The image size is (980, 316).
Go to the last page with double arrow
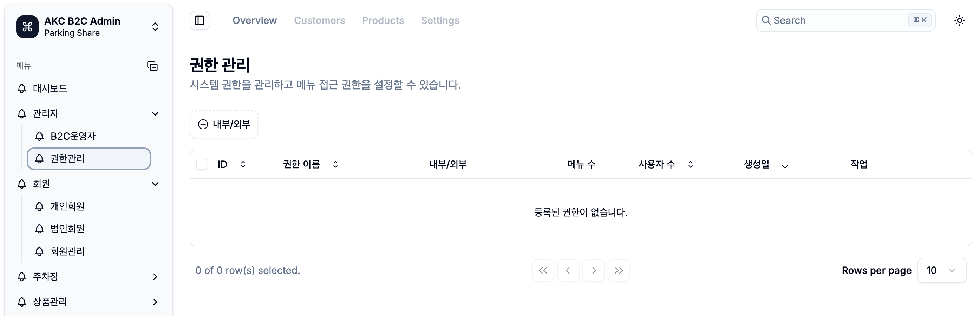coord(619,270)
